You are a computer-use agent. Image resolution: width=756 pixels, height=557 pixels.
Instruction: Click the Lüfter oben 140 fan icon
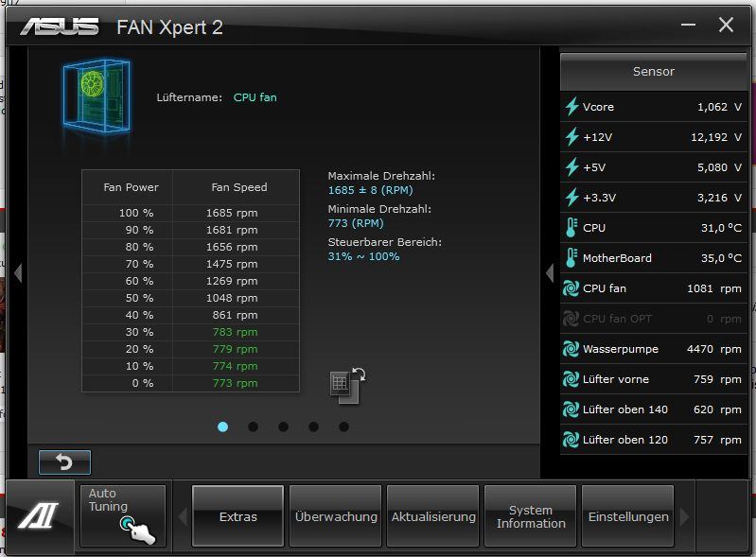coord(571,409)
